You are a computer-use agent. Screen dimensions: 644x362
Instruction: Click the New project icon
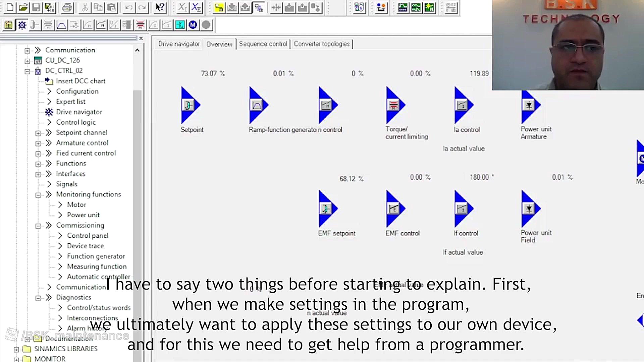10,7
